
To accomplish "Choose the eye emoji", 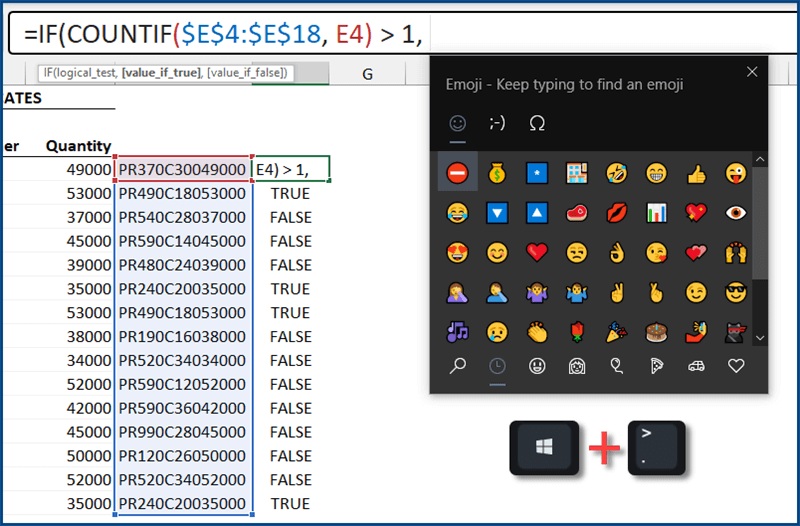I will click(736, 213).
